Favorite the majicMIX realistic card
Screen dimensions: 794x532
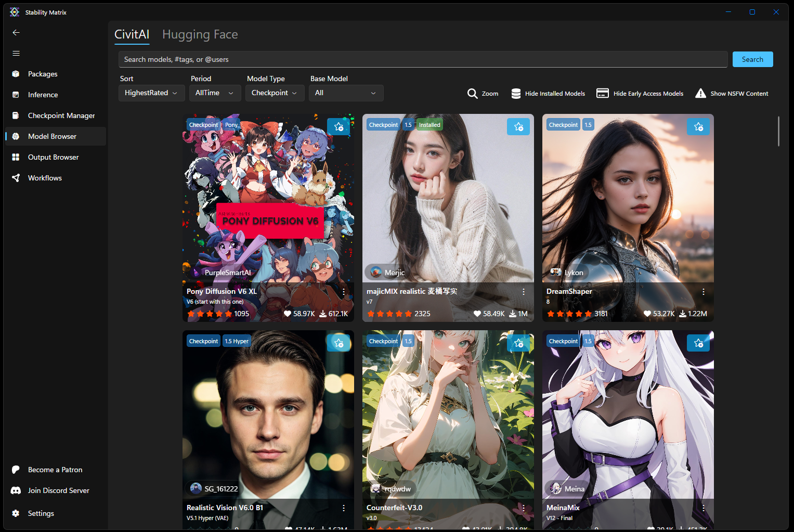click(518, 126)
